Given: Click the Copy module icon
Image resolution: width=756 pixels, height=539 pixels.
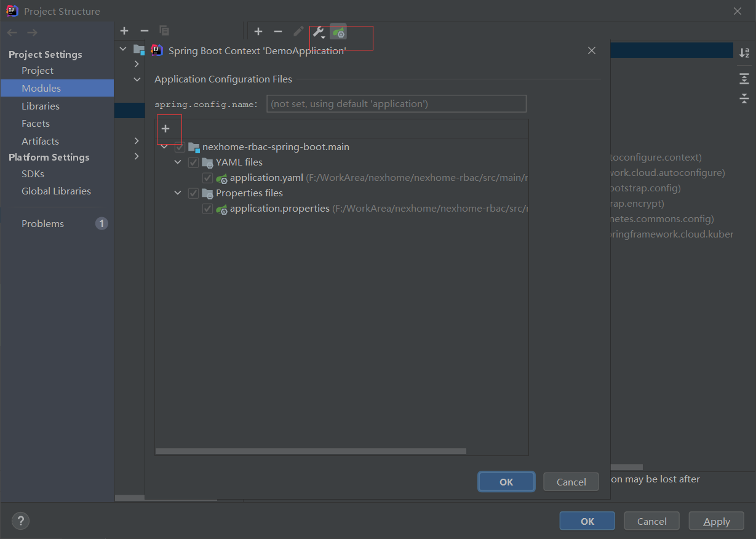Looking at the screenshot, I should click(164, 31).
